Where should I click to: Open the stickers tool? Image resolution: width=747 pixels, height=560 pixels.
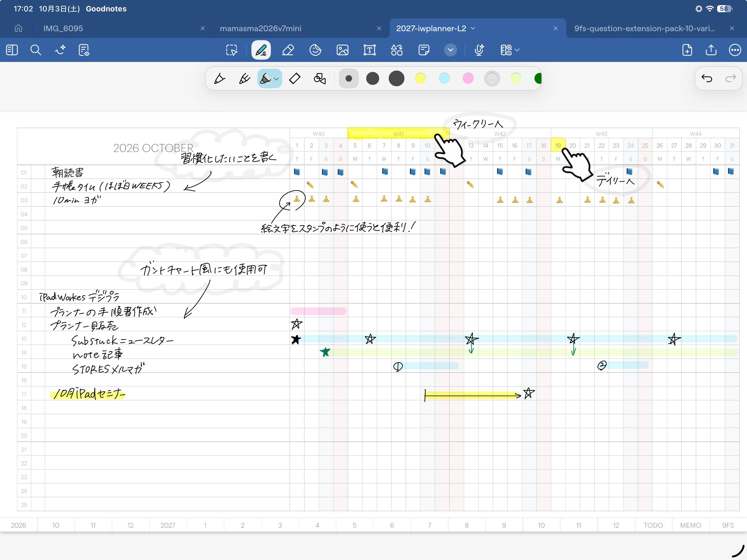tap(315, 50)
